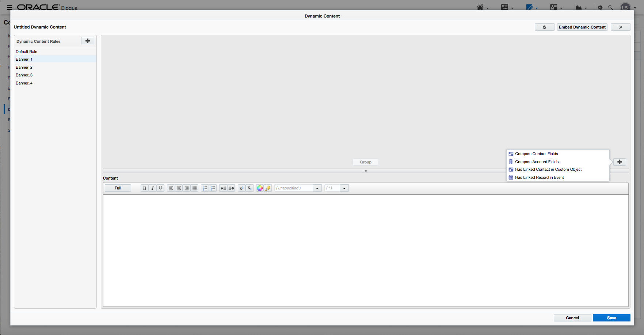Insert a numbered list
The height and width of the screenshot is (335, 644).
click(205, 188)
